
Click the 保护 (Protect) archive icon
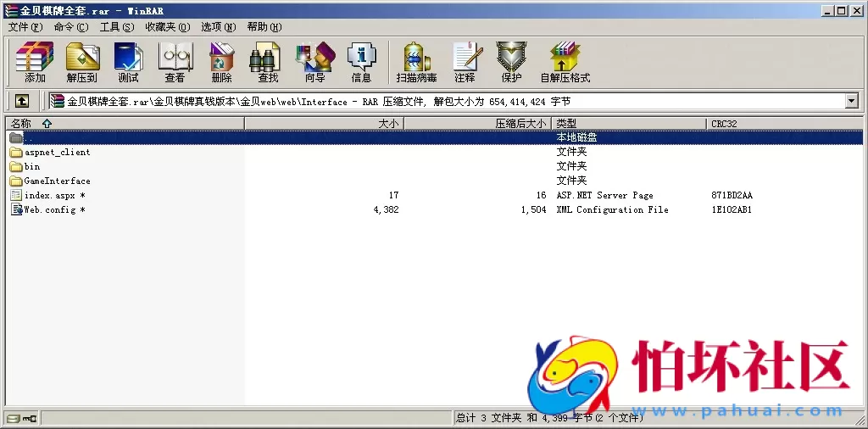pyautogui.click(x=511, y=62)
